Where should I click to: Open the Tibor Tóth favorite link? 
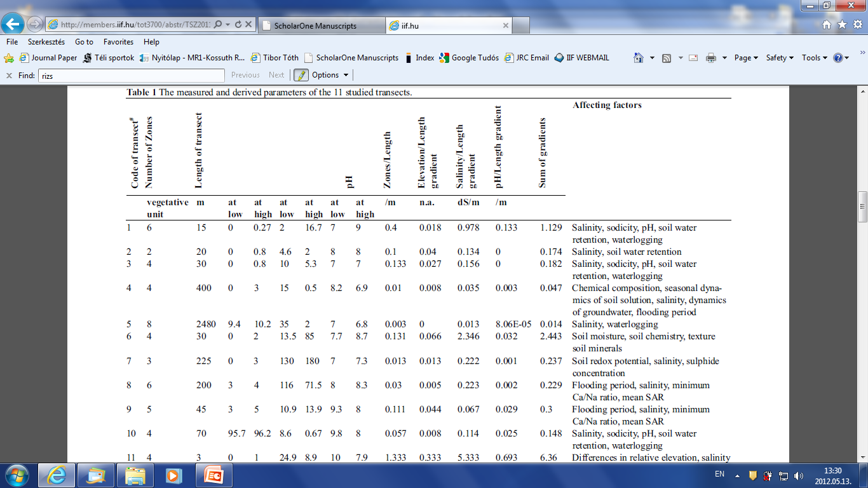pos(275,58)
